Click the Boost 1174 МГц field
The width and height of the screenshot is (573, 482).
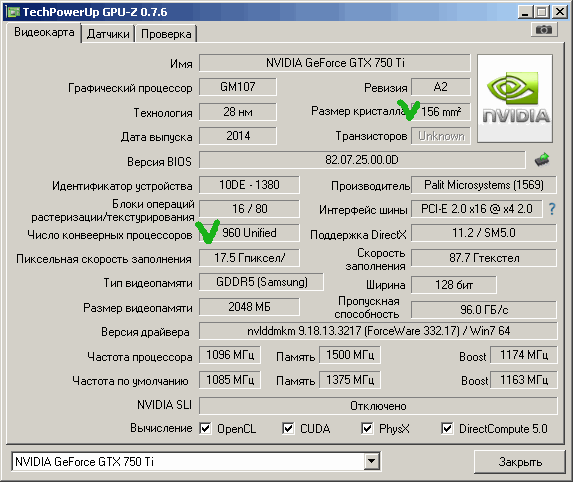pos(524,355)
